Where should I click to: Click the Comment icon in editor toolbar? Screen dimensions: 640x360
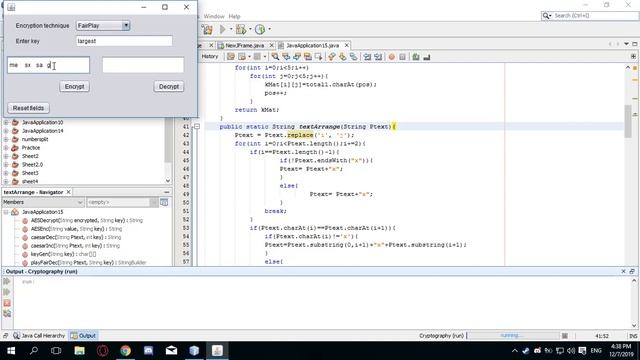[416, 57]
